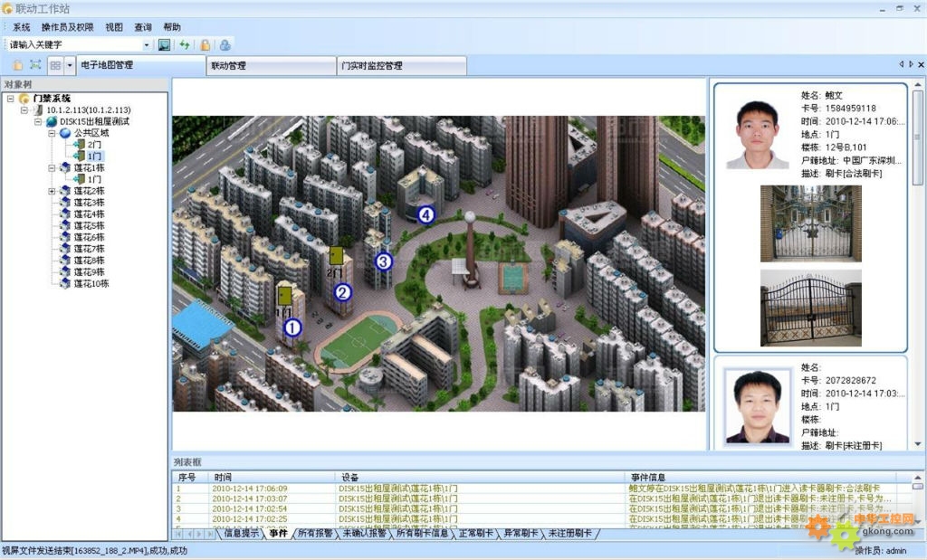The image size is (927, 560).
Task: Select map marker number 4
Action: click(425, 214)
